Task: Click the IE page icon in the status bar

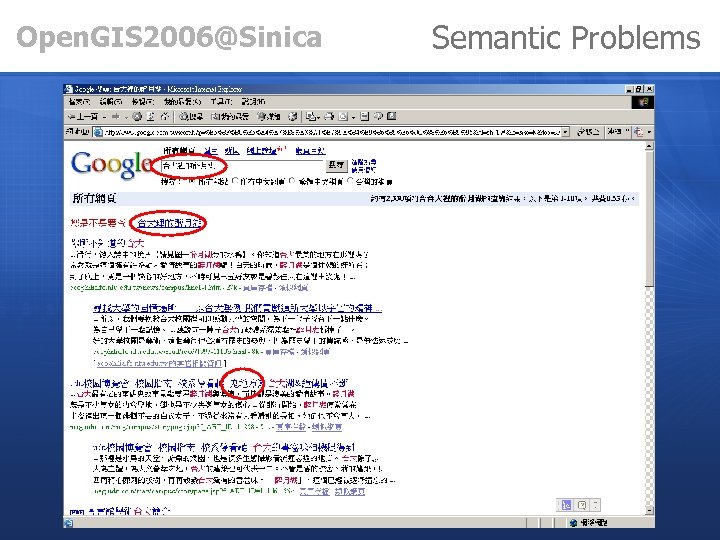Action: pos(68,523)
